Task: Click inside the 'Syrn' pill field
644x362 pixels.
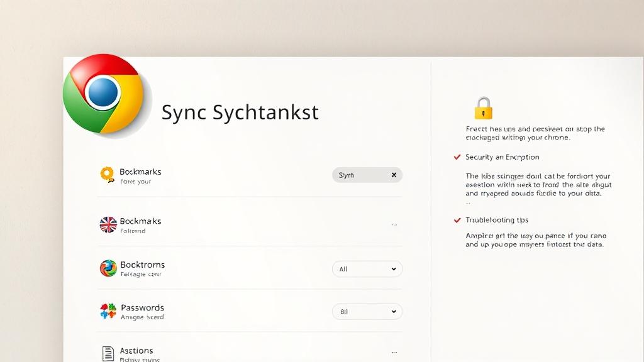Action: 367,175
